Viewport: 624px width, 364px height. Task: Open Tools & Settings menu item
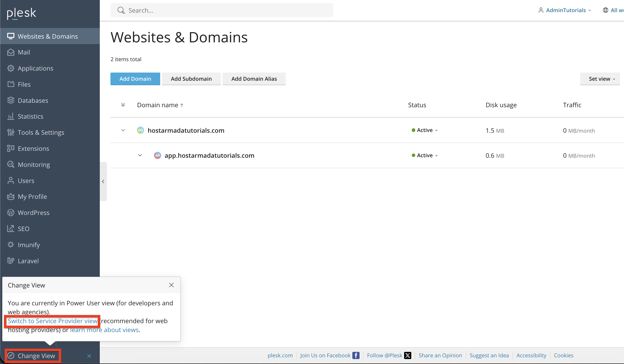41,132
